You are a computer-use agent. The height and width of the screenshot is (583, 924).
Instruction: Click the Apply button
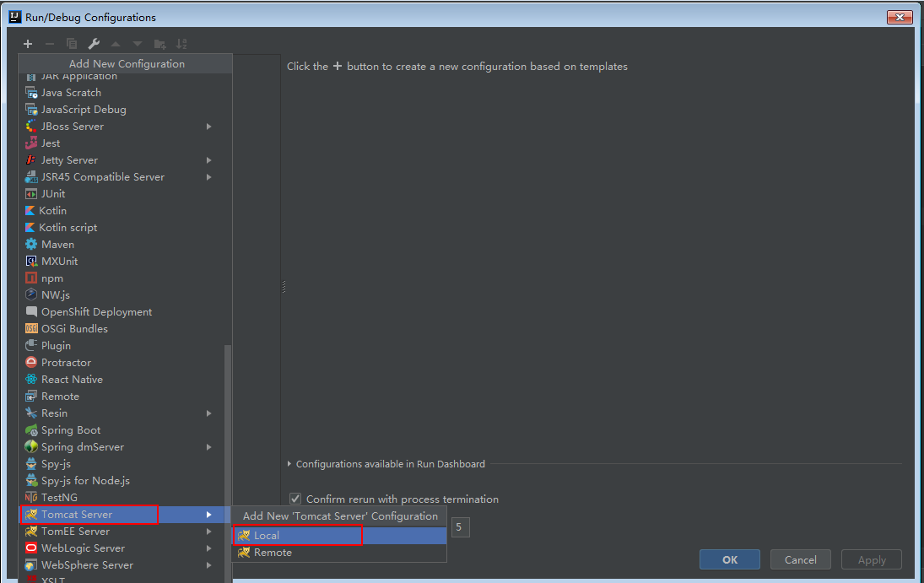[872, 559]
